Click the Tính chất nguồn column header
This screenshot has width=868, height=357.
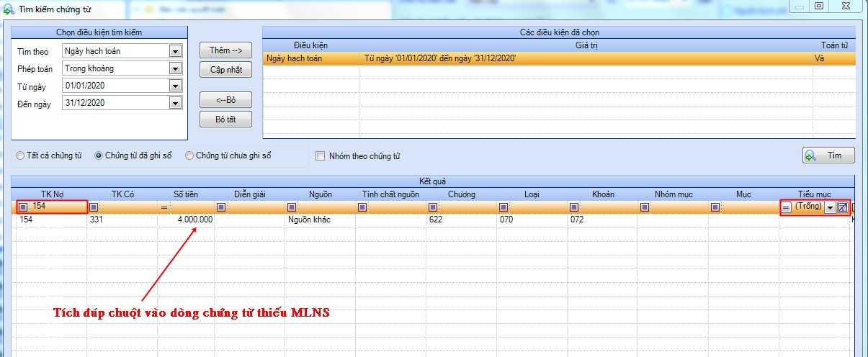390,194
